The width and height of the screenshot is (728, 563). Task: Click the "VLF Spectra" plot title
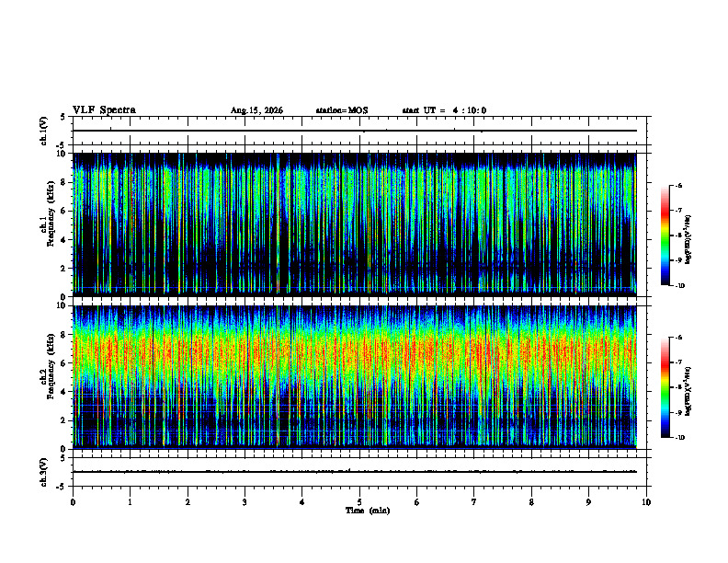104,109
